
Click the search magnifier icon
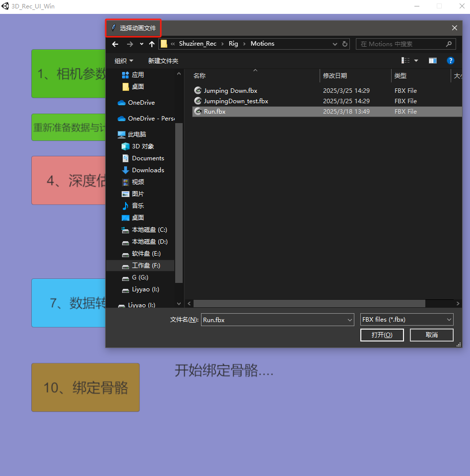pos(449,44)
